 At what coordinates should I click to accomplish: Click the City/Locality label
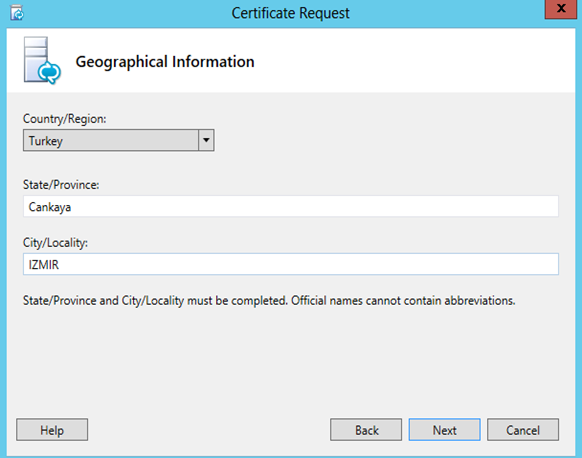pos(55,243)
